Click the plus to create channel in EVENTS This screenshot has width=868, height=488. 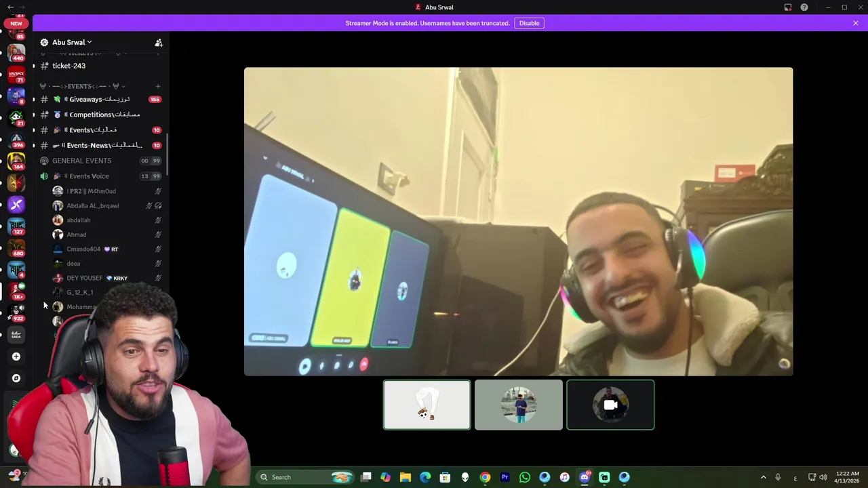[x=158, y=86]
